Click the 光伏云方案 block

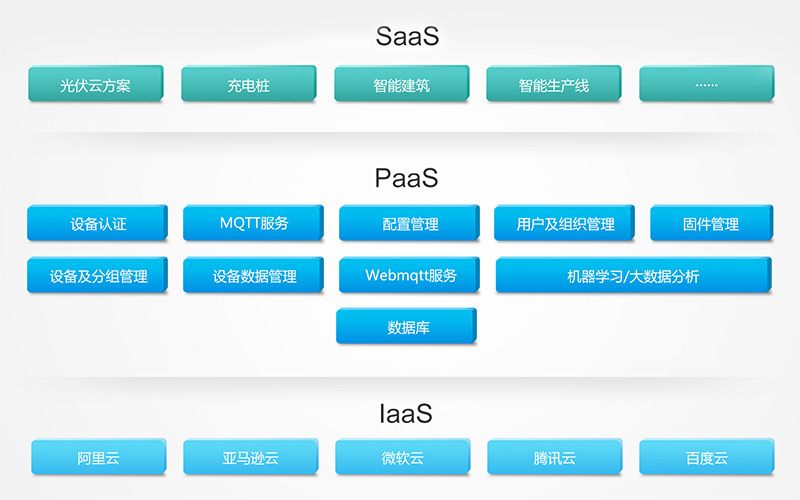(x=95, y=85)
